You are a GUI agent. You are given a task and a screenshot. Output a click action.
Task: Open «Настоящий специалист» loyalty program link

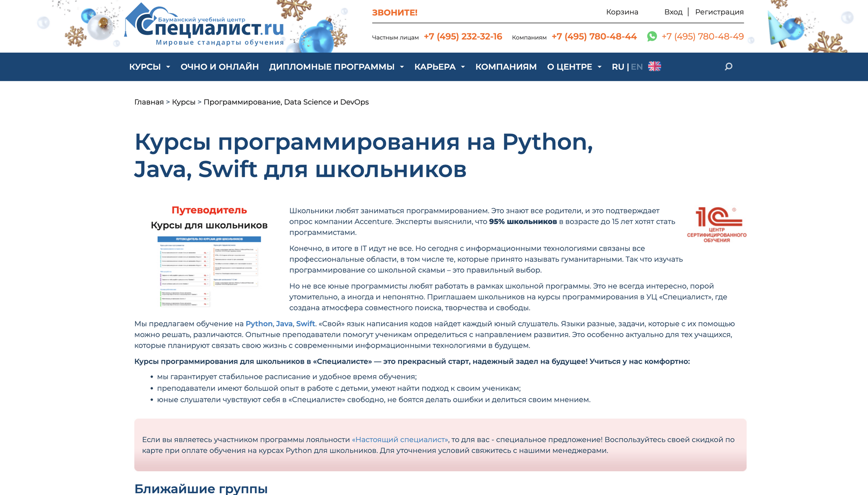point(400,440)
